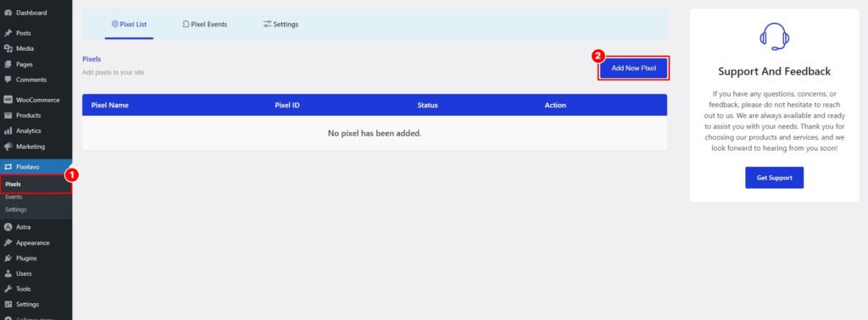Click the headset support icon
The image size is (868, 320).
click(x=774, y=36)
